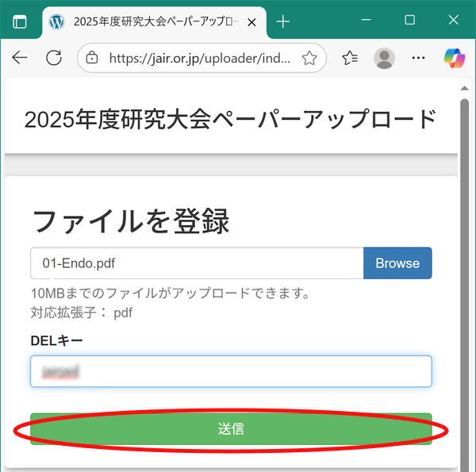Open the user profile avatar
This screenshot has width=476, height=472.
pyautogui.click(x=384, y=58)
